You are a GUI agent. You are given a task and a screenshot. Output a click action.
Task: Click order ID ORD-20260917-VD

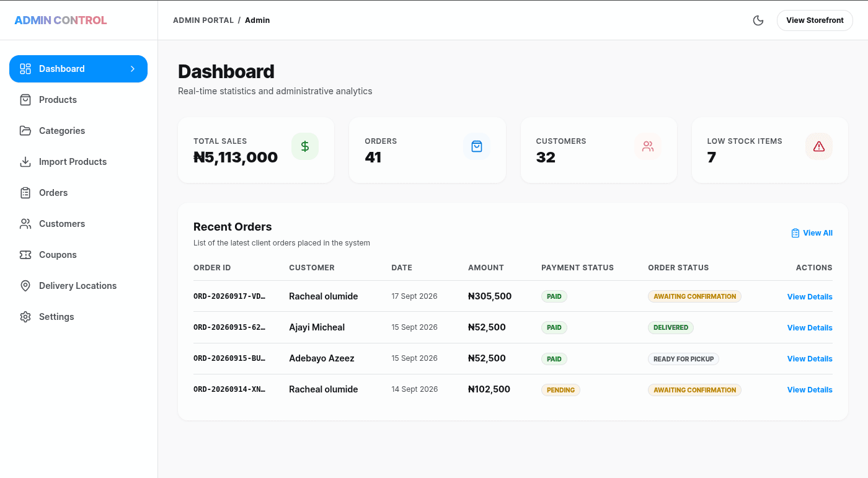[229, 296]
